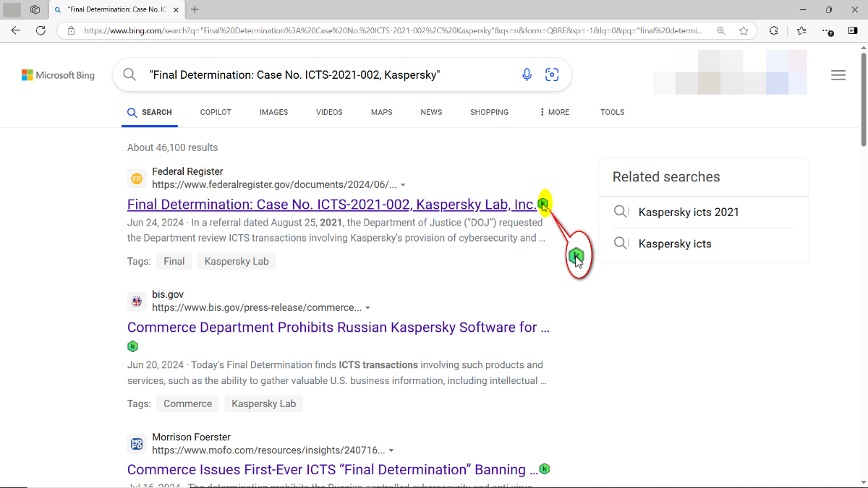The image size is (868, 488).
Task: Open the Favorites list icon
Action: point(801,30)
